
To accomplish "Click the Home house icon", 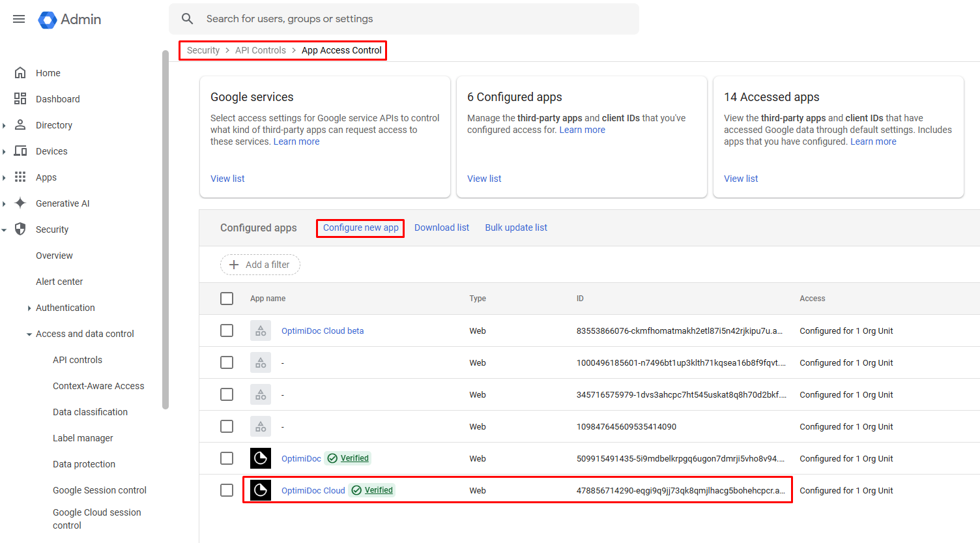I will tap(20, 72).
